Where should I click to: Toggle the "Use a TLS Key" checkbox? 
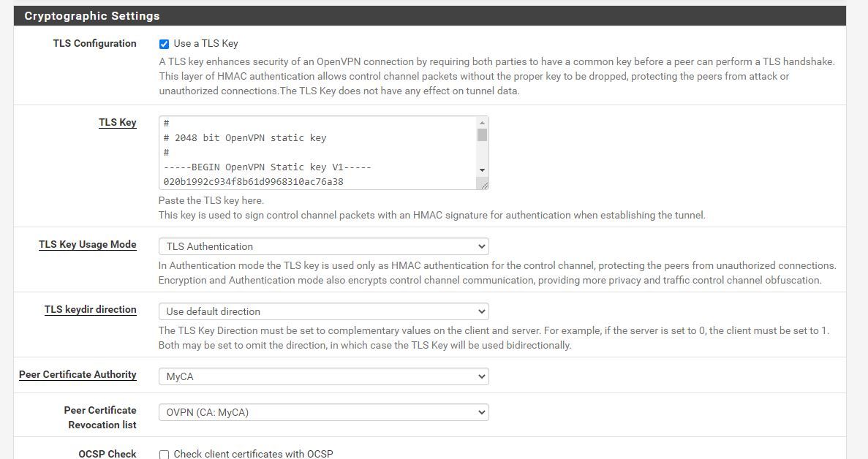click(x=164, y=44)
